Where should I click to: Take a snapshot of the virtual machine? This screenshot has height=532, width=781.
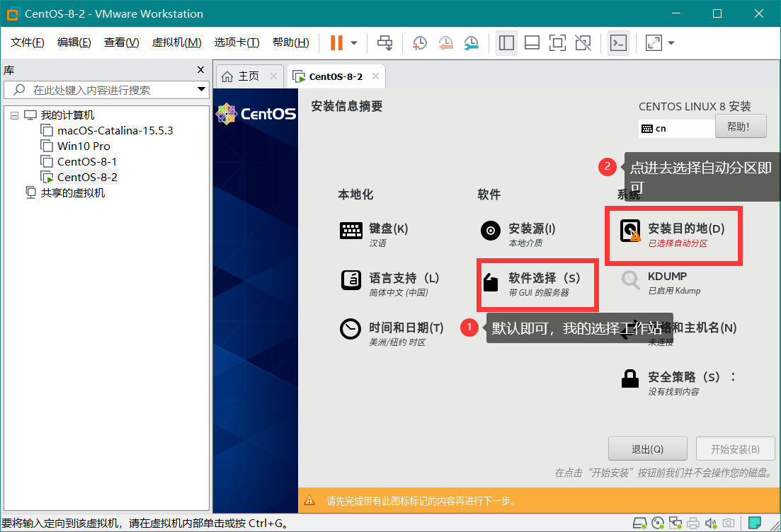pyautogui.click(x=420, y=43)
